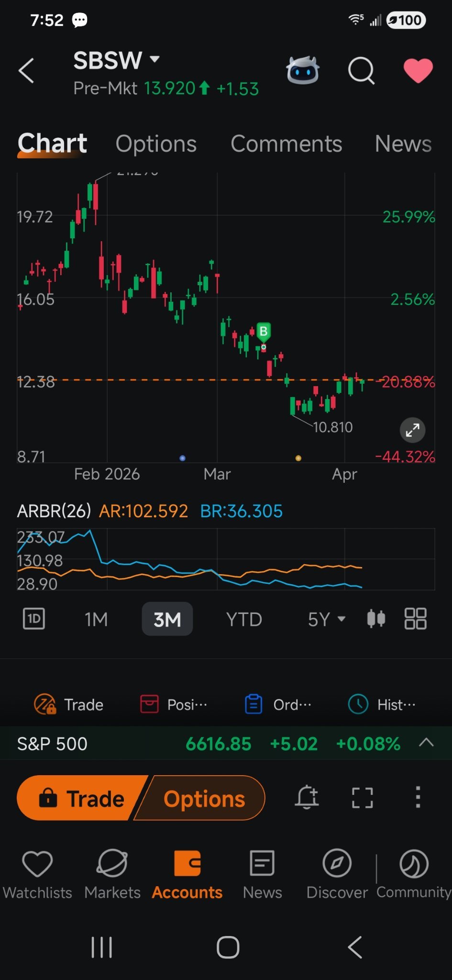Expand the SBSW ticker dropdown arrow
Image resolution: width=452 pixels, height=980 pixels.
coord(154,59)
